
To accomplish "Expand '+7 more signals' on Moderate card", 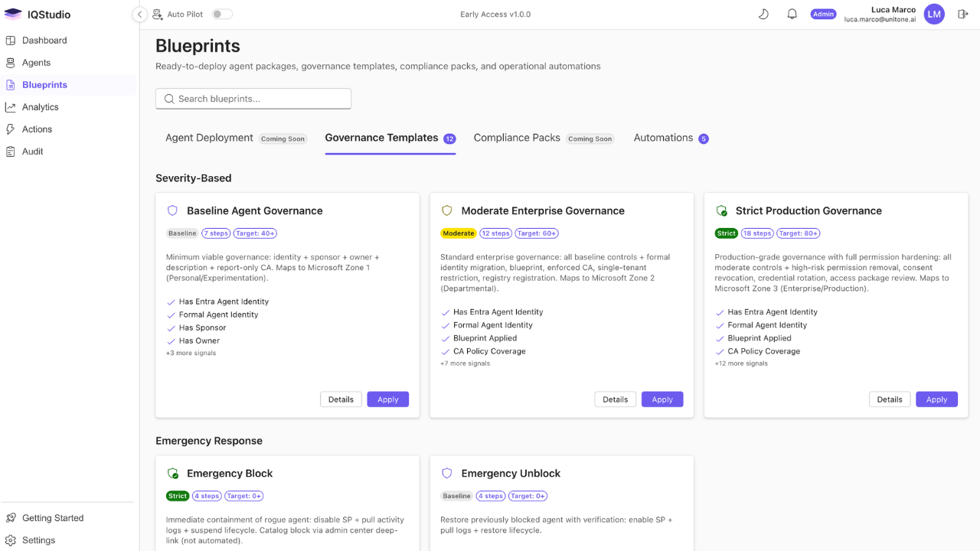I will click(465, 364).
